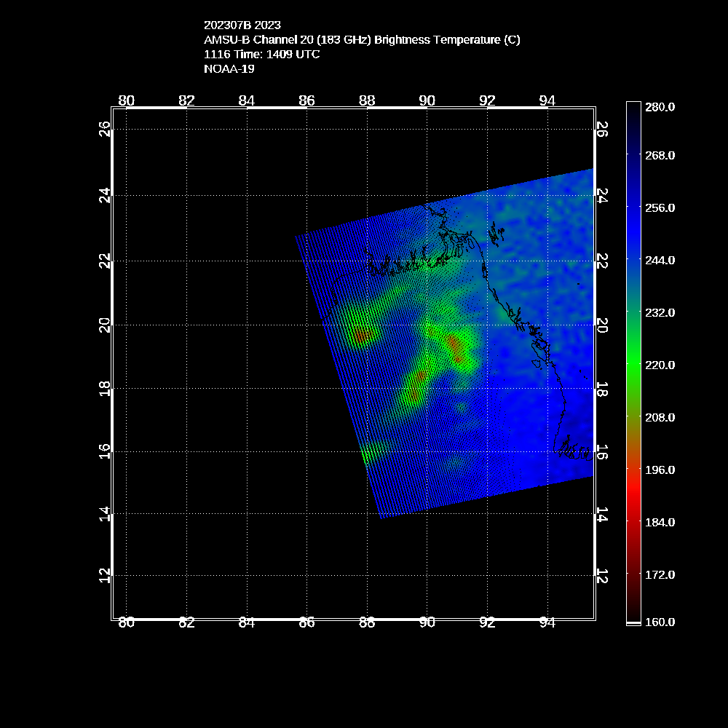Click the top axis longitude label 92
The width and height of the screenshot is (728, 728).
(487, 100)
